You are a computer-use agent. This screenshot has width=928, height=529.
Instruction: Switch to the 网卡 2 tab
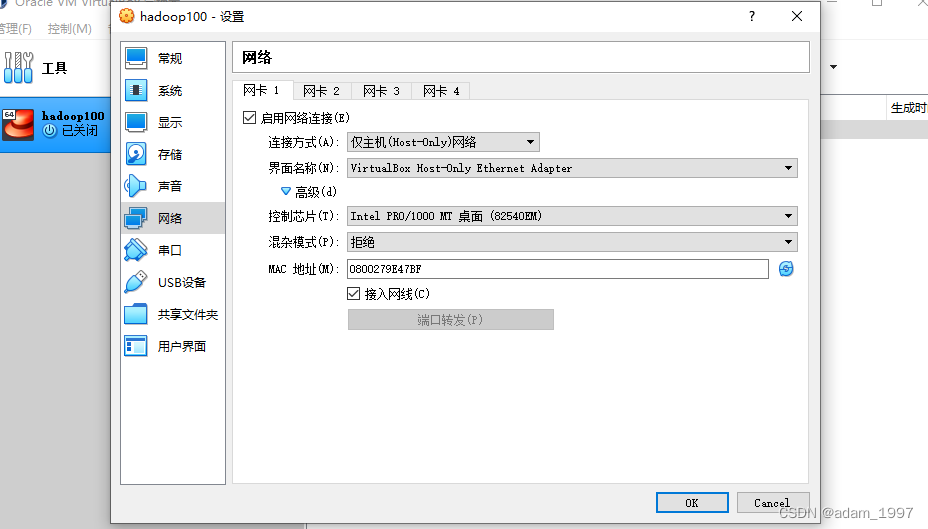coord(321,91)
